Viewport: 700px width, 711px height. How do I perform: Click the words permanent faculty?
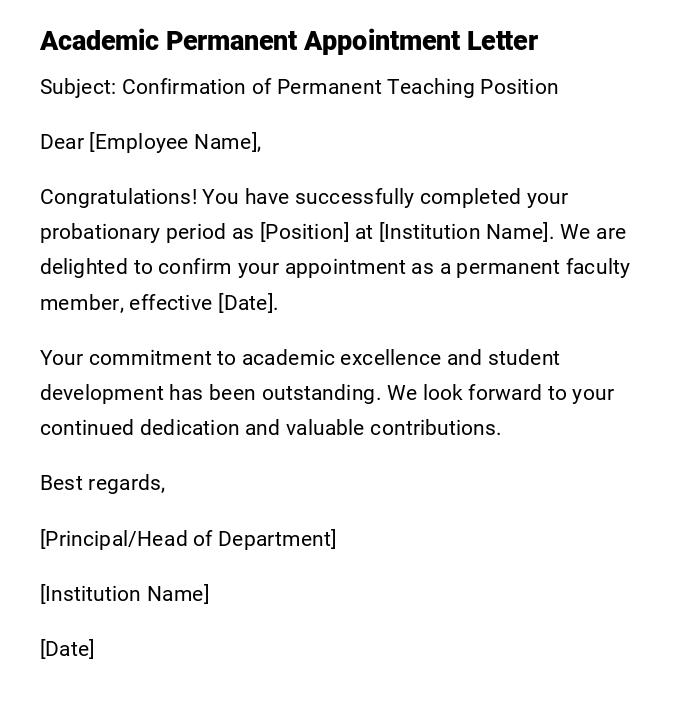tap(542, 267)
